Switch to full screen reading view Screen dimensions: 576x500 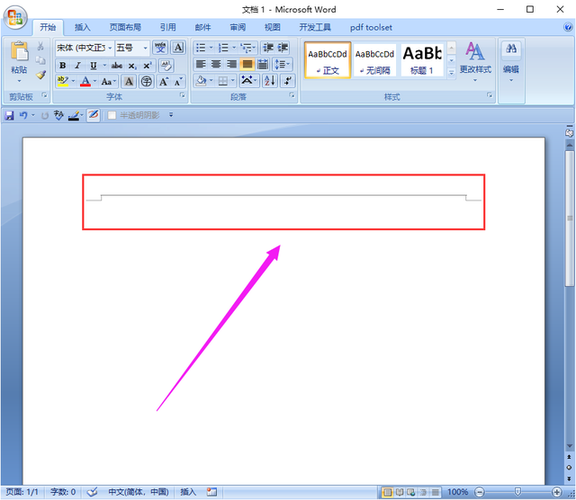(399, 492)
